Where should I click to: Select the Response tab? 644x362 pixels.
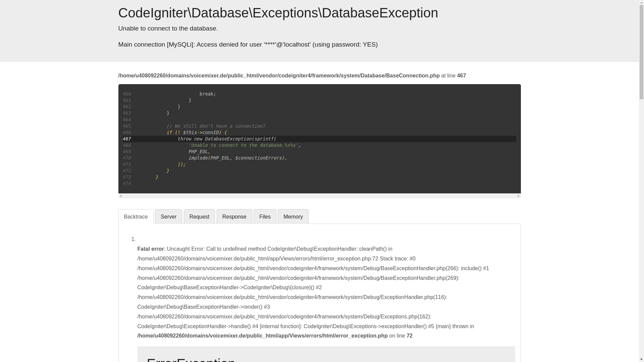[x=234, y=217]
